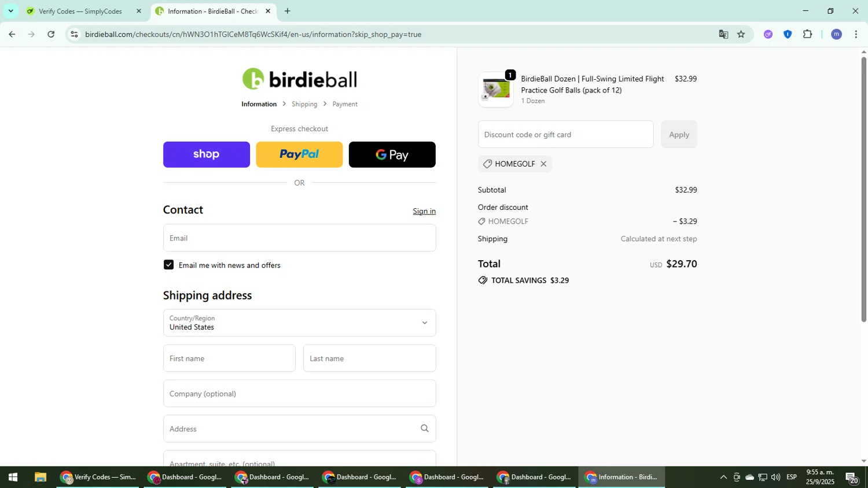Show hidden system tray icons
The width and height of the screenshot is (868, 488).
(x=723, y=477)
